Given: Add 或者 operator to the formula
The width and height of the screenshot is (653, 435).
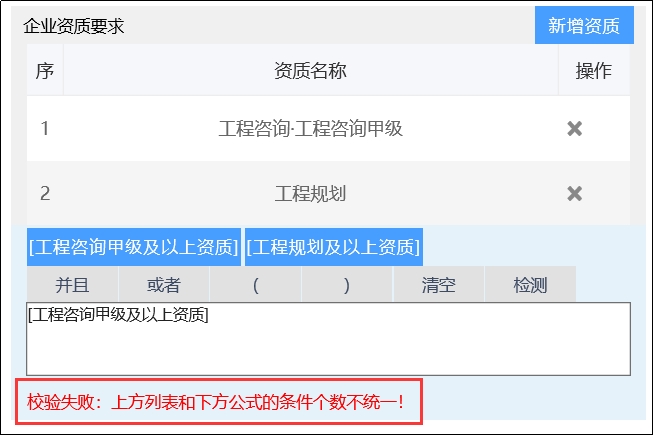Looking at the screenshot, I should point(164,284).
